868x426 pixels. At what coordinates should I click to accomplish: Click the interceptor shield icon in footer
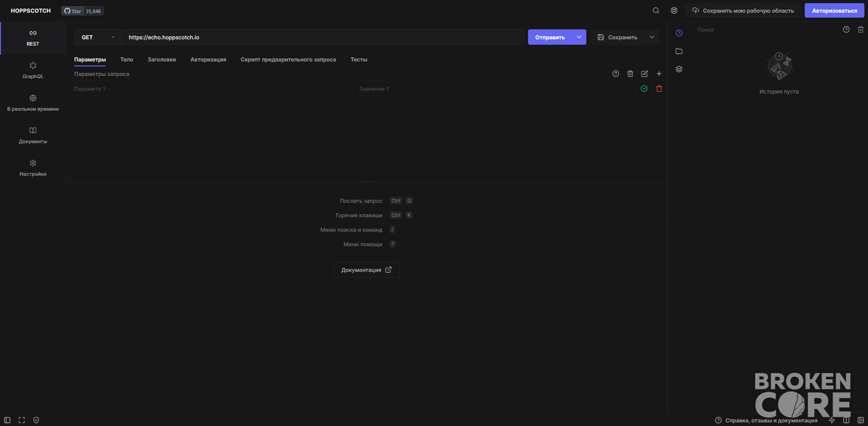(36, 420)
